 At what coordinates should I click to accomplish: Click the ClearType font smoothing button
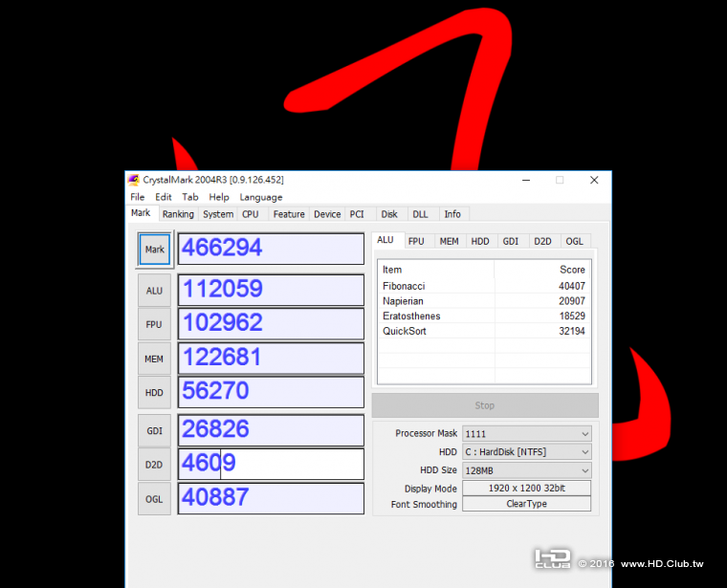pos(527,504)
